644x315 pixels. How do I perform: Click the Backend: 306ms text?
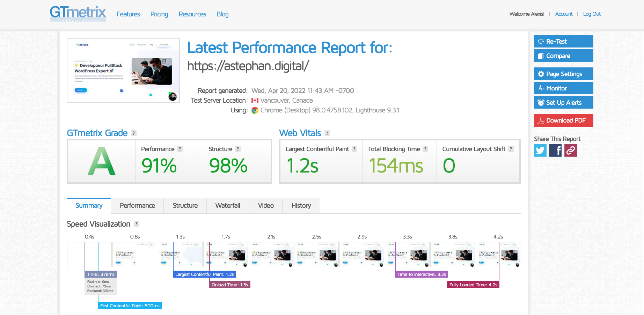(x=100, y=291)
